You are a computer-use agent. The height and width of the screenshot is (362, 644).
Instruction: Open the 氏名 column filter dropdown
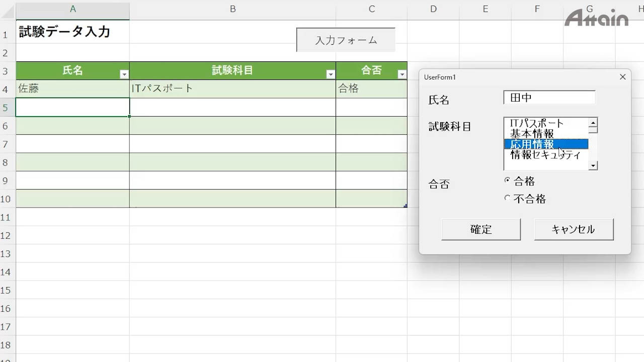[x=124, y=74]
